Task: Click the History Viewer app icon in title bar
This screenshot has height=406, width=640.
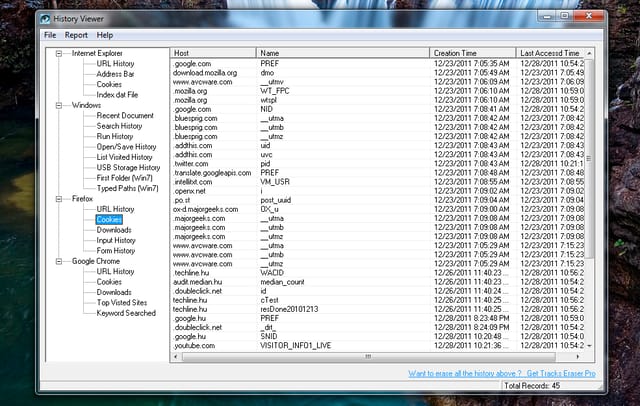Action: point(45,19)
